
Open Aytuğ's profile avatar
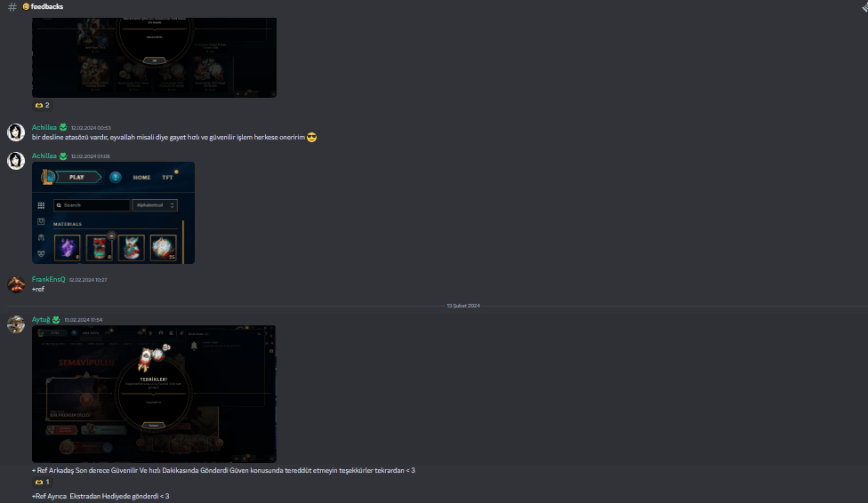[15, 324]
